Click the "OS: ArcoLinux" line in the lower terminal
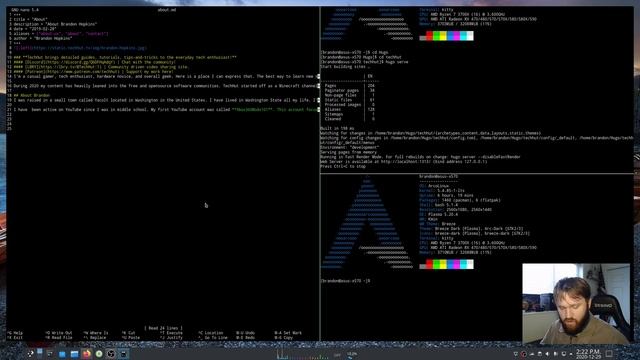640x360 pixels. [434, 186]
